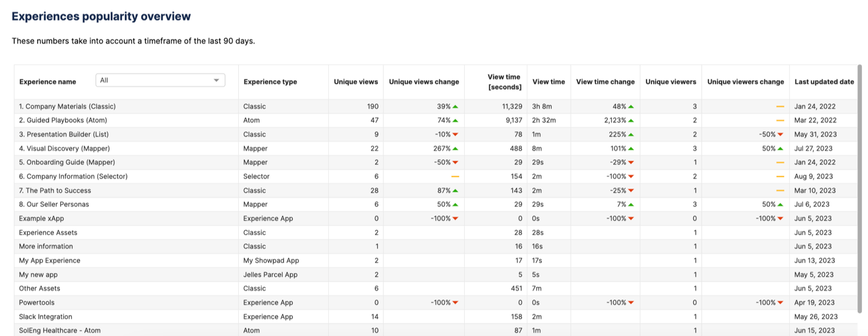
Task: Select the 1. Company Materials (Classic) row
Action: pyautogui.click(x=435, y=107)
